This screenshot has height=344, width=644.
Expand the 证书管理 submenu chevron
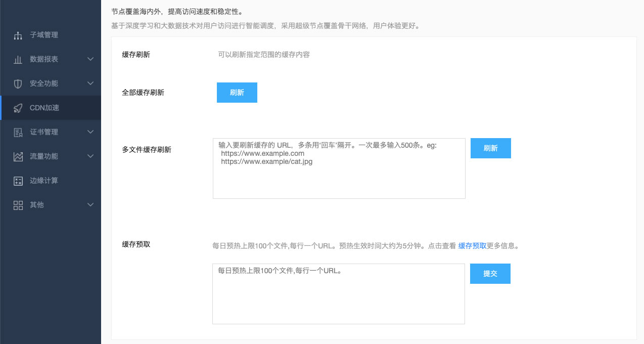(90, 132)
